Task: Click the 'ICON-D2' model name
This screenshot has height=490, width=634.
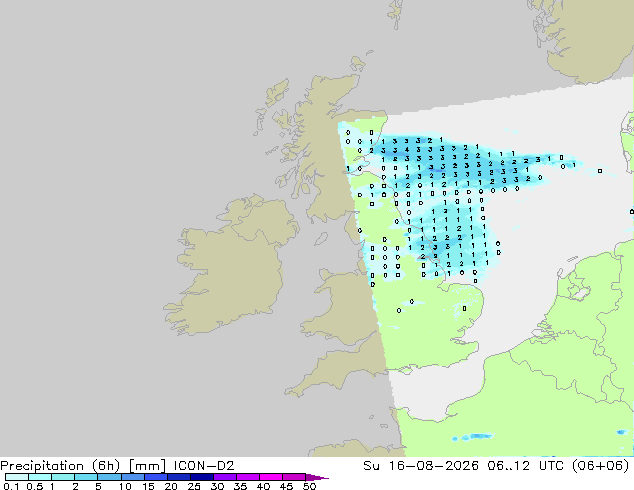Action: click(x=204, y=466)
